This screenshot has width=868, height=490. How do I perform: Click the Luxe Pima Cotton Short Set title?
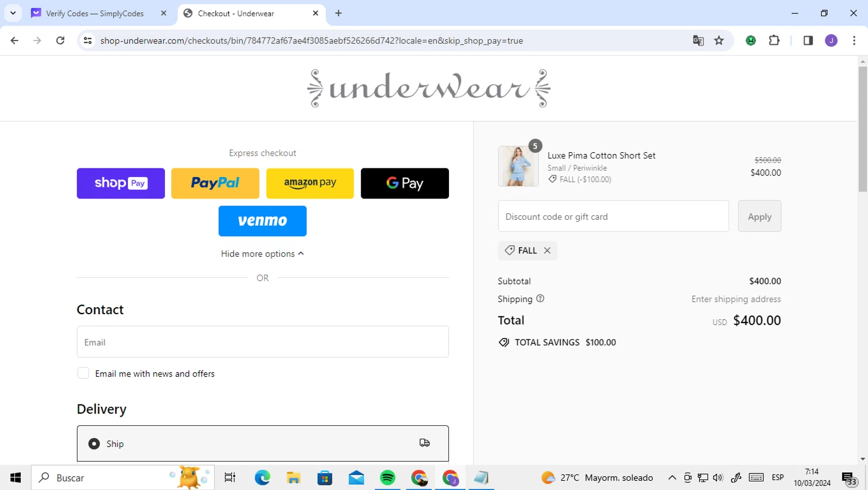[x=602, y=156]
